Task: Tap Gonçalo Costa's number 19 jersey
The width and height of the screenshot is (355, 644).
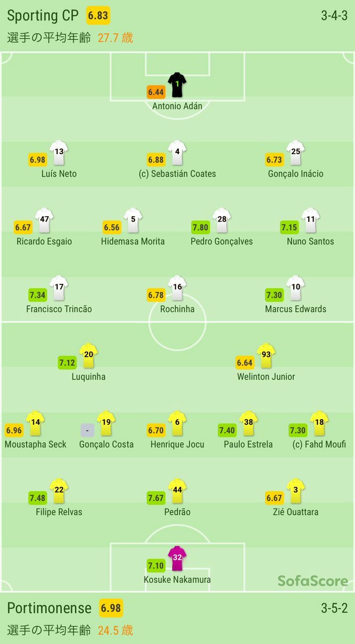Action: tap(106, 423)
